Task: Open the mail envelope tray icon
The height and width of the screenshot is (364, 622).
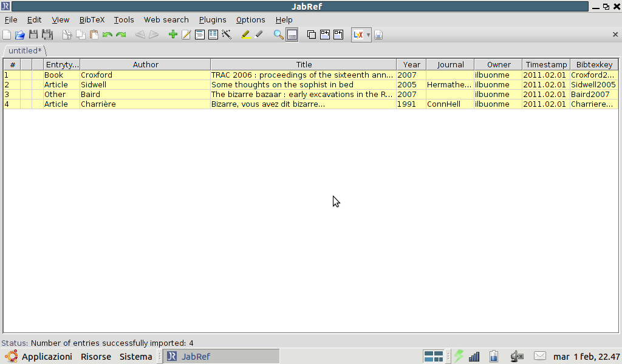Action: [539, 356]
